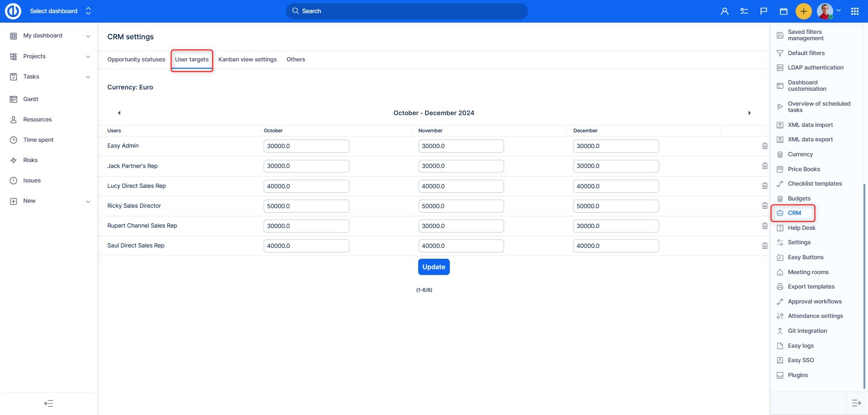Click the user profile icon in header
This screenshot has height=415, width=868.
coord(724,11)
